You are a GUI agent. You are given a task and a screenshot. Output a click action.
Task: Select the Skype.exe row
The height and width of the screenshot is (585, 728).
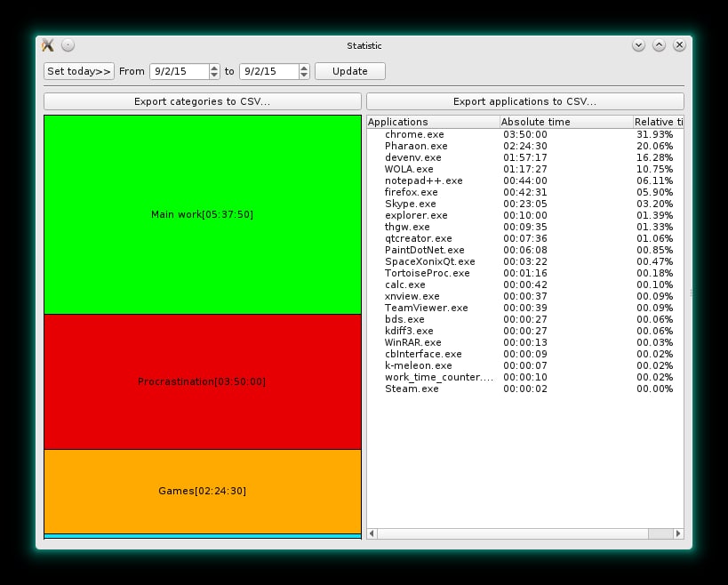coord(525,204)
